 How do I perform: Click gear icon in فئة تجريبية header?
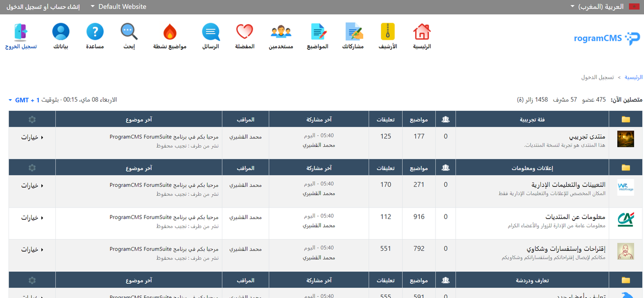point(32,120)
